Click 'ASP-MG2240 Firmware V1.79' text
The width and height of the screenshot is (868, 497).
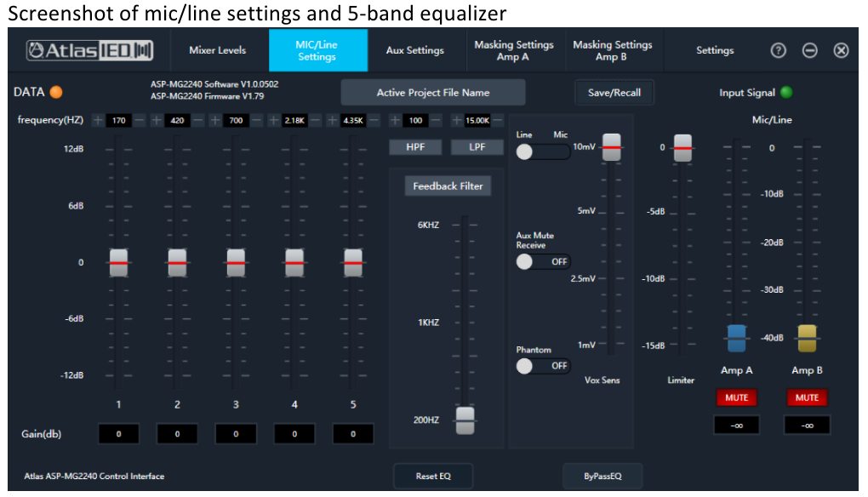(x=207, y=96)
